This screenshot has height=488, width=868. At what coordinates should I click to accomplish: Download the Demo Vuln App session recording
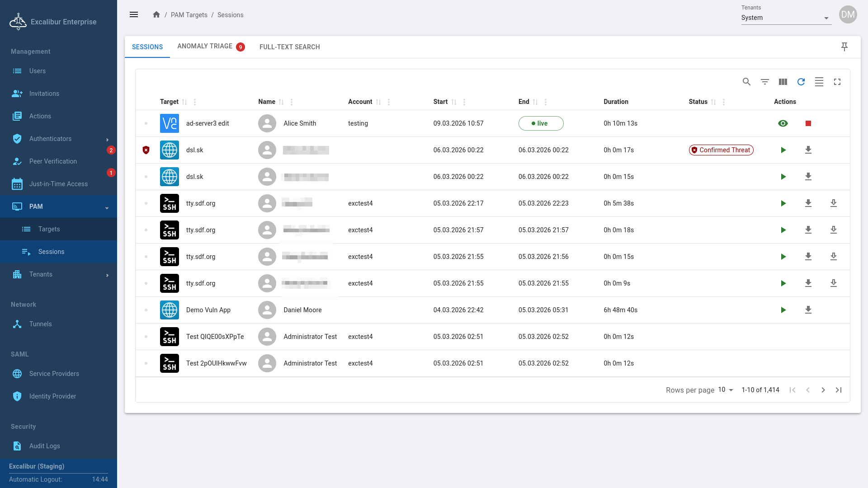[808, 310]
